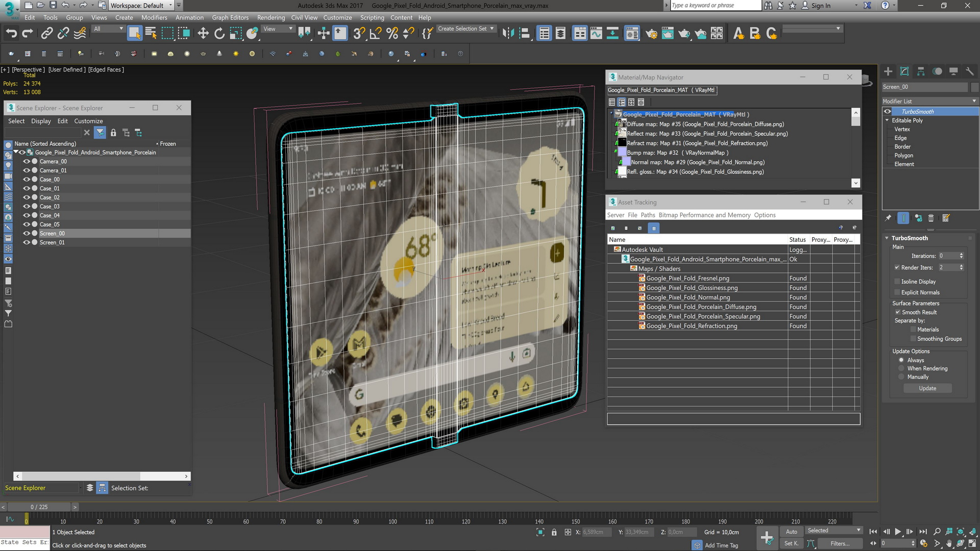Toggle visibility eye of Camera_00
The image size is (980, 551).
coord(27,162)
